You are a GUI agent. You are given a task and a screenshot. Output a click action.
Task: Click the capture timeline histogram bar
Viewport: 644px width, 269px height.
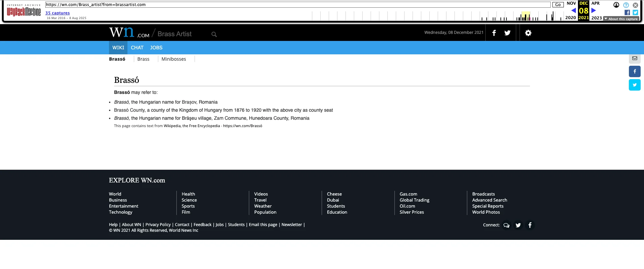pos(526,16)
